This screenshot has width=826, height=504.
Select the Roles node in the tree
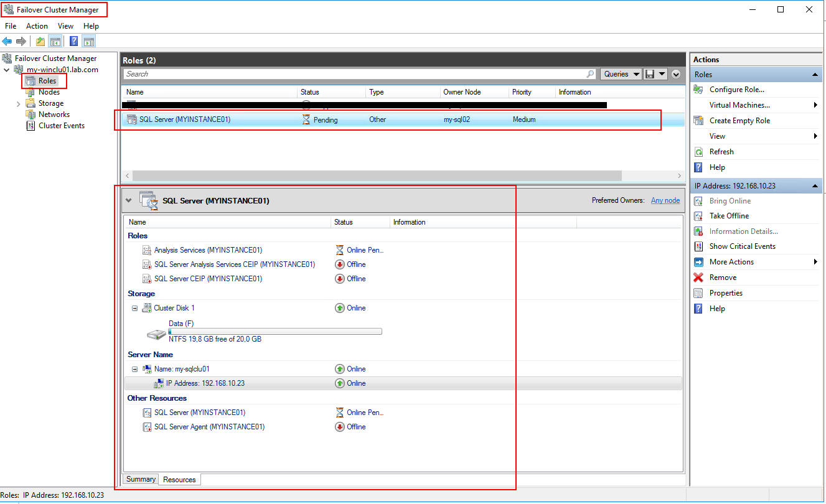(x=47, y=81)
